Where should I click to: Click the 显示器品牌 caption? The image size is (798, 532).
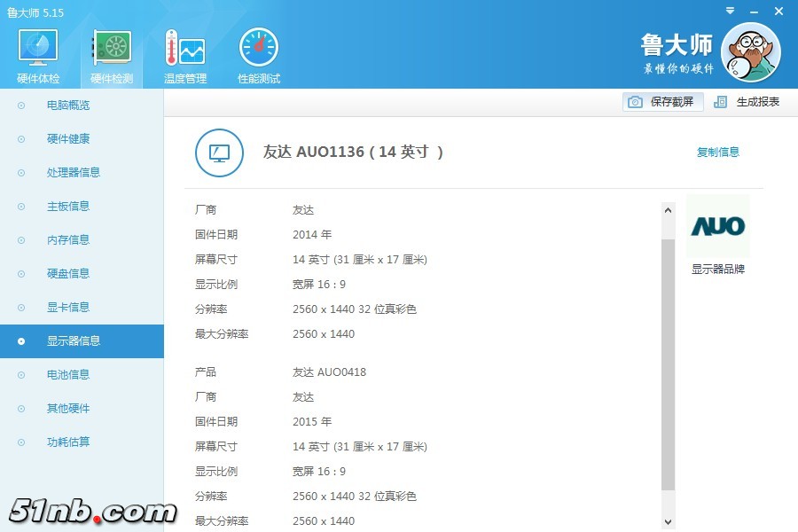pyautogui.click(x=717, y=270)
